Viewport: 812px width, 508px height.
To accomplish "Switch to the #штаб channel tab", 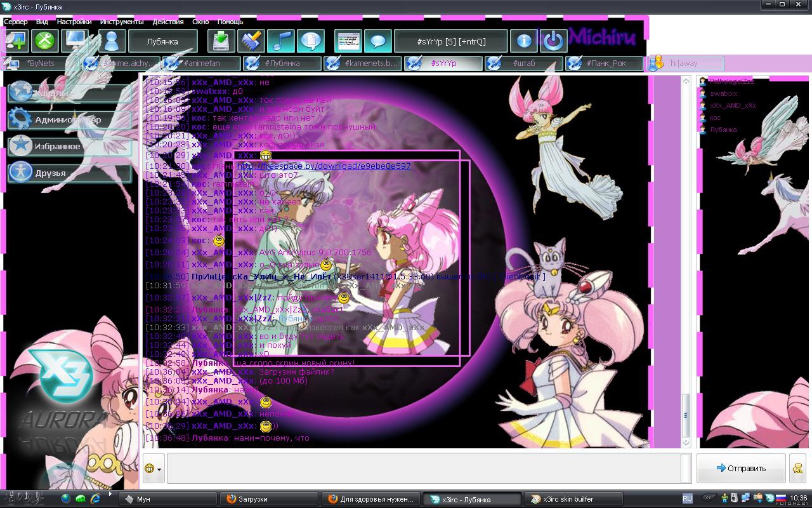I will pos(524,63).
